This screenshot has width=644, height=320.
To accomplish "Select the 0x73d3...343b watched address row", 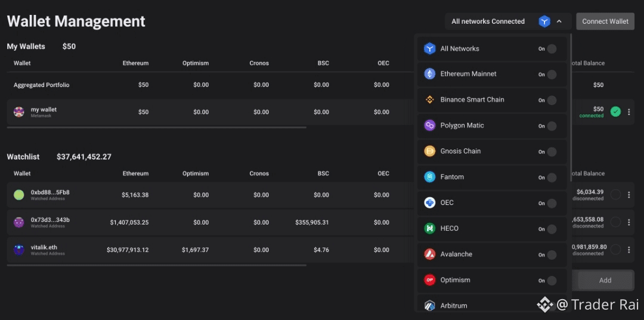I will 50,222.
